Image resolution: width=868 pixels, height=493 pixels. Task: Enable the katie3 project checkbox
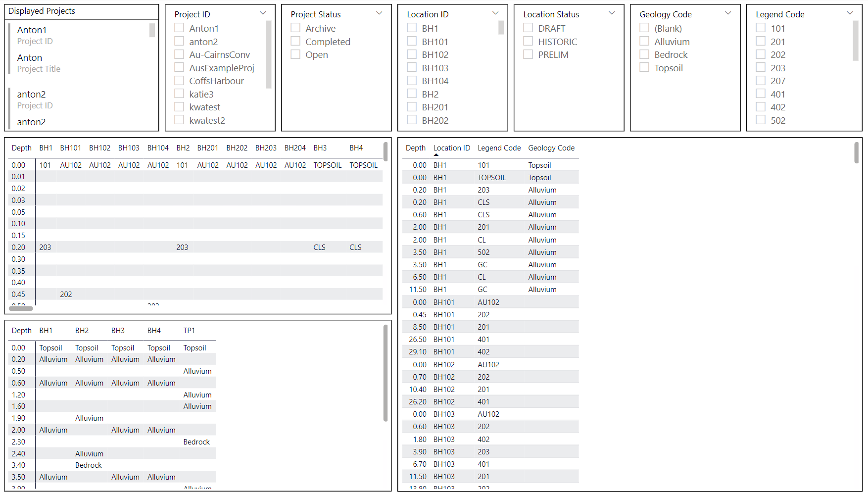(179, 94)
